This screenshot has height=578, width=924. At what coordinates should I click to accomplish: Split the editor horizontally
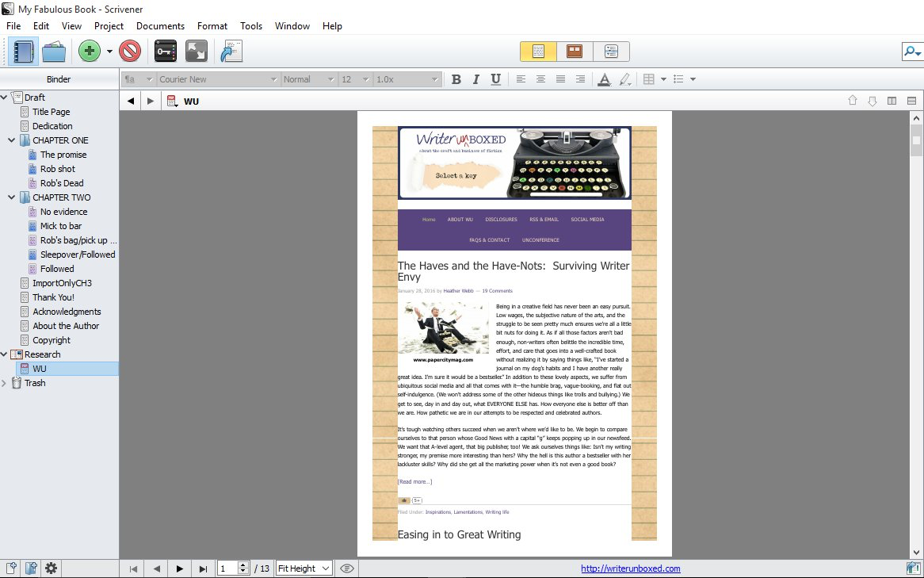point(911,101)
